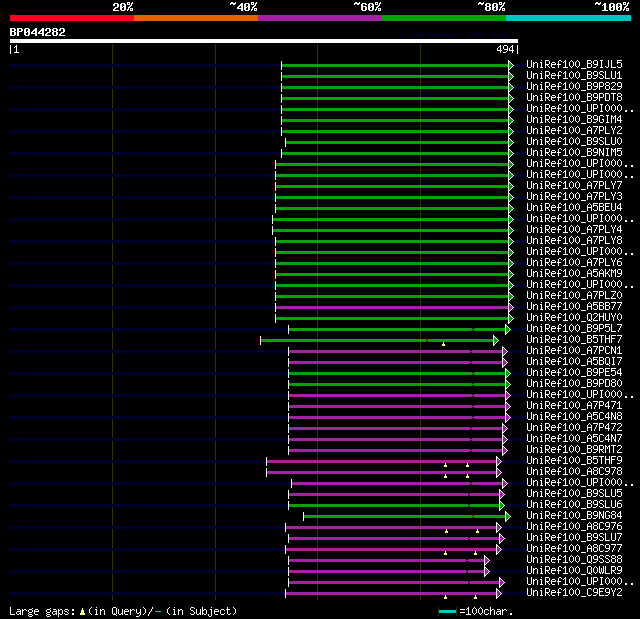
Task: Open the UniRef100_B9PDT8 hit
Action: coord(574,98)
